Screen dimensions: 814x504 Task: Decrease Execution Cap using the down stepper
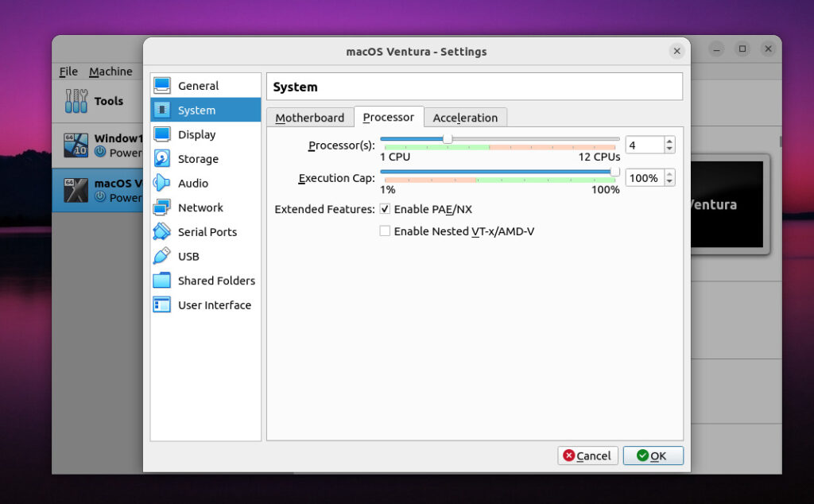point(668,182)
